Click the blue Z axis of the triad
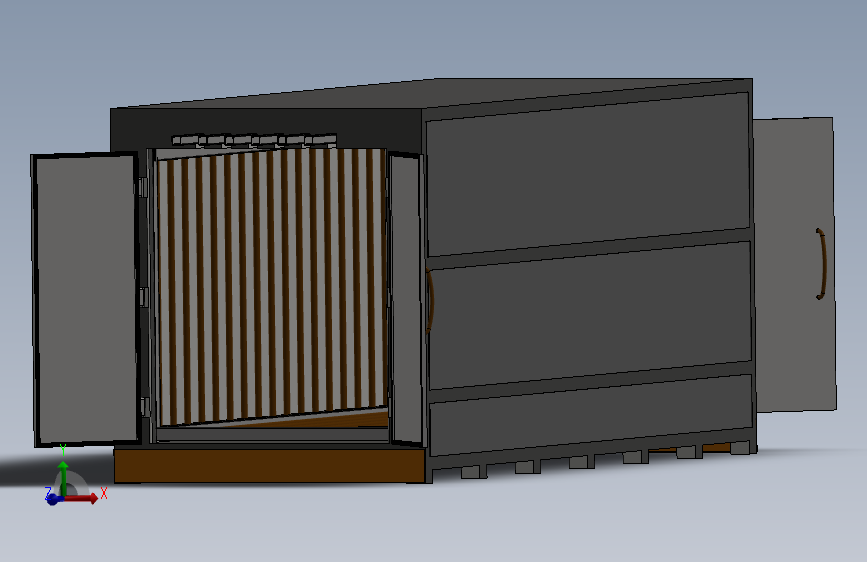 [x=52, y=499]
